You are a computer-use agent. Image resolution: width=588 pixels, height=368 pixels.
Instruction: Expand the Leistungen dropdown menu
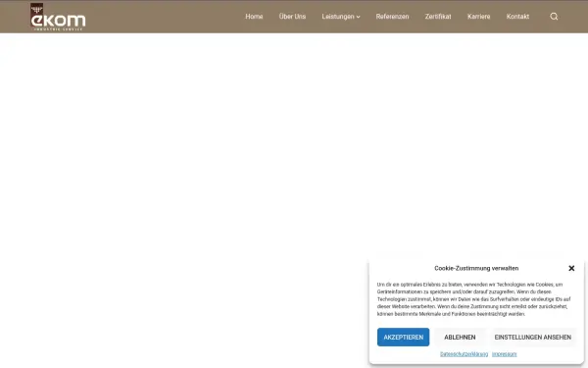pos(341,17)
